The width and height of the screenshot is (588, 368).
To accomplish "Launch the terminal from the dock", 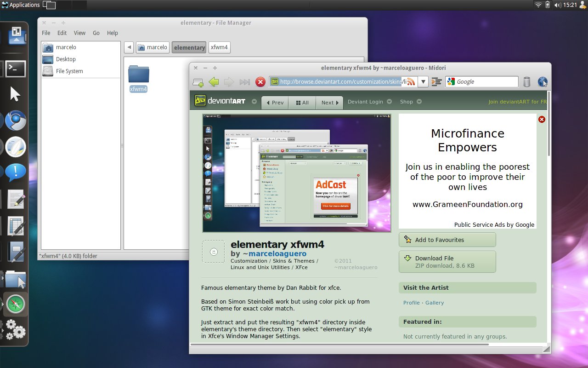I will coord(15,69).
